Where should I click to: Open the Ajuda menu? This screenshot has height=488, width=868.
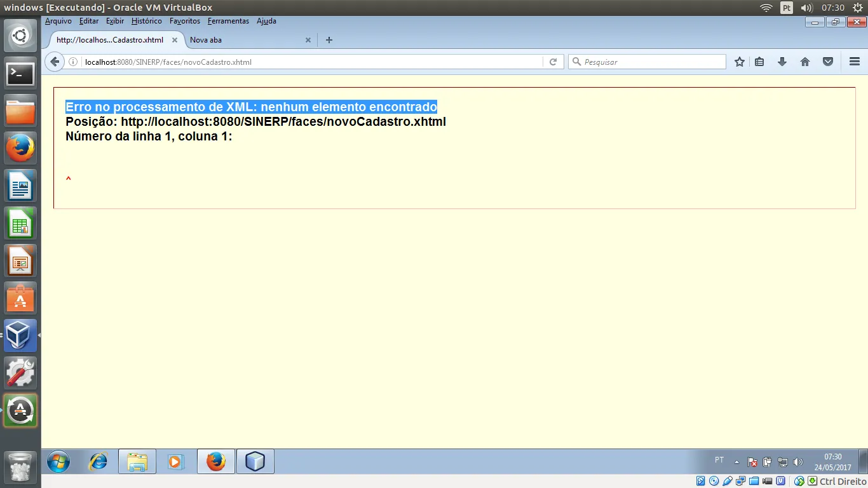[x=266, y=21]
